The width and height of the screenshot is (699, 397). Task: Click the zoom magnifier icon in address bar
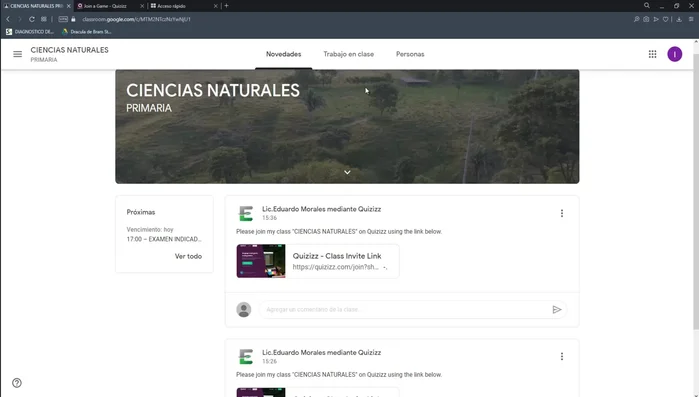(637, 19)
